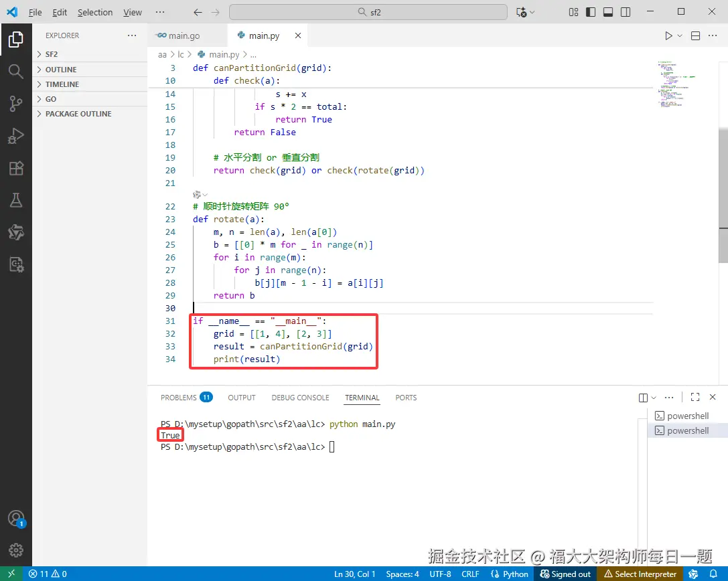
Task: Split the terminal icon
Action: [x=643, y=398]
